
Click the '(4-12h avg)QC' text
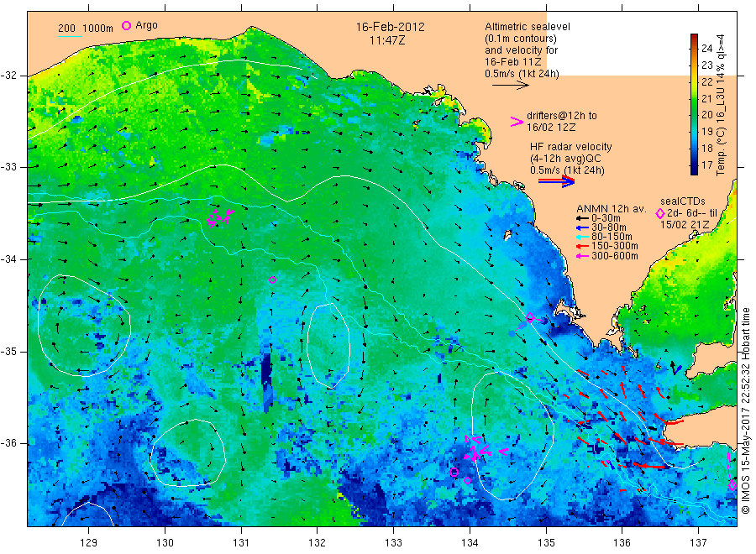coord(565,159)
